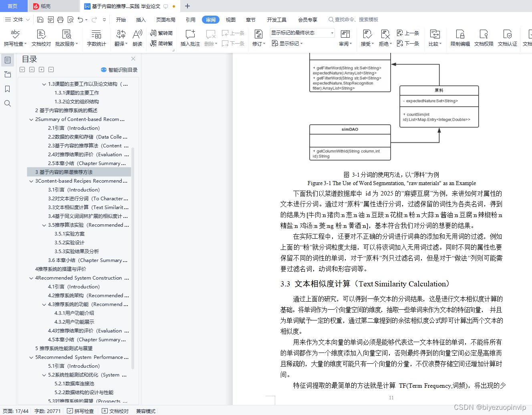Viewport: 532px width, 415px height.
Task: Convert text with 繁转简
Action: (161, 33)
